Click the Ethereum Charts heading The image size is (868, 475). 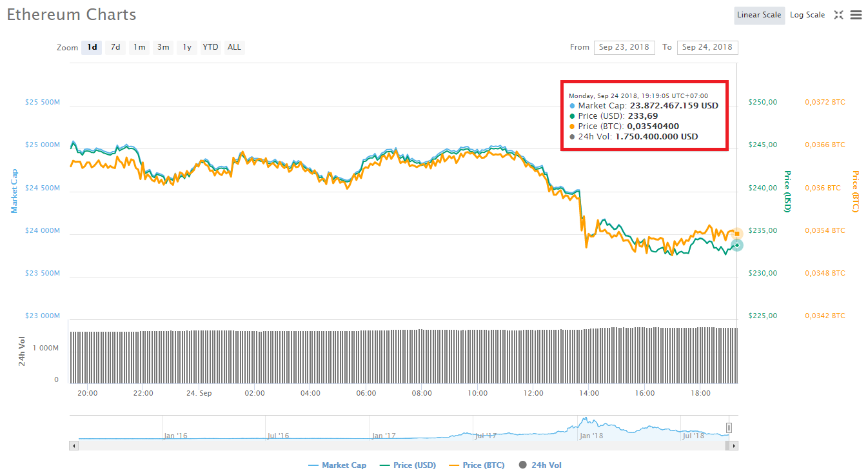pos(72,14)
